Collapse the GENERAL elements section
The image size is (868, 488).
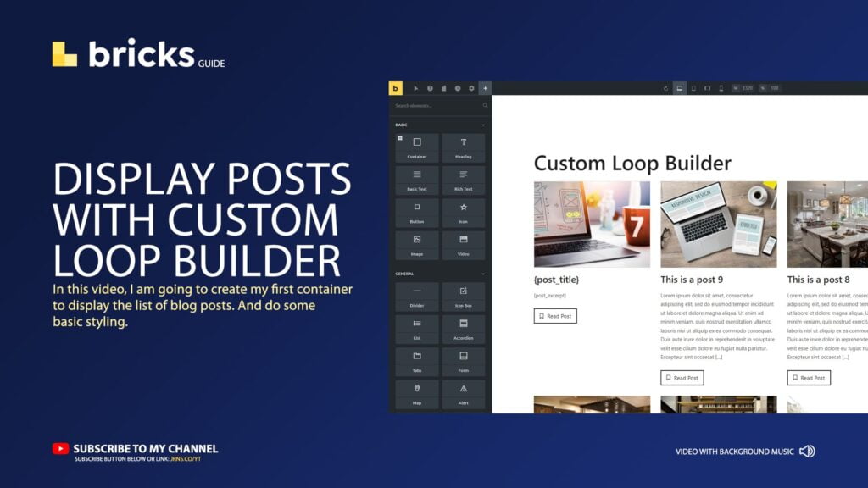click(x=482, y=274)
